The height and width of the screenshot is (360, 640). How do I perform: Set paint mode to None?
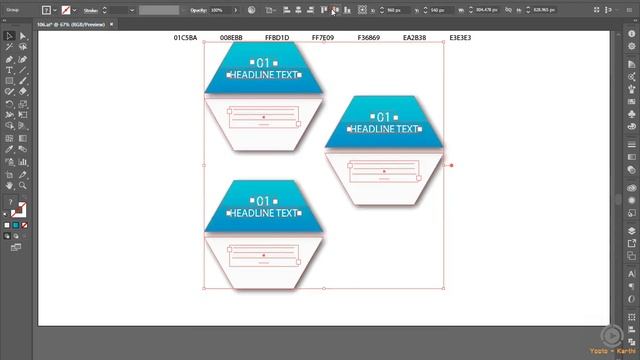[24, 225]
